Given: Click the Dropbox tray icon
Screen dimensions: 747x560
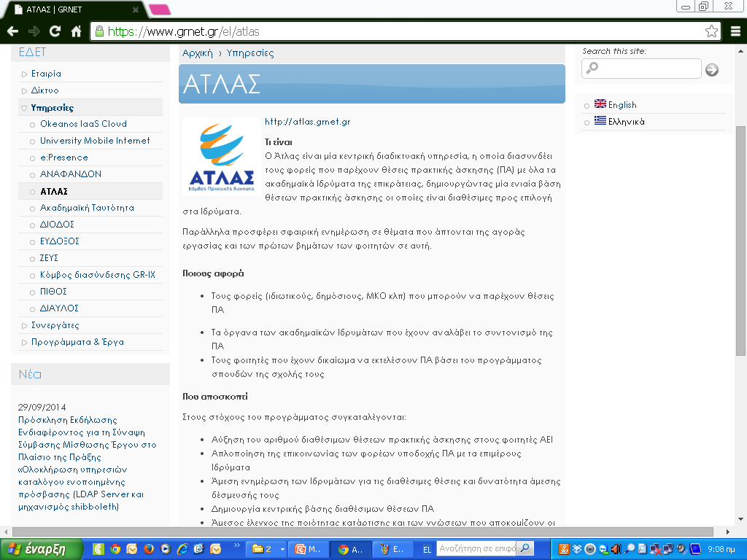Looking at the screenshot, I should click(x=577, y=549).
